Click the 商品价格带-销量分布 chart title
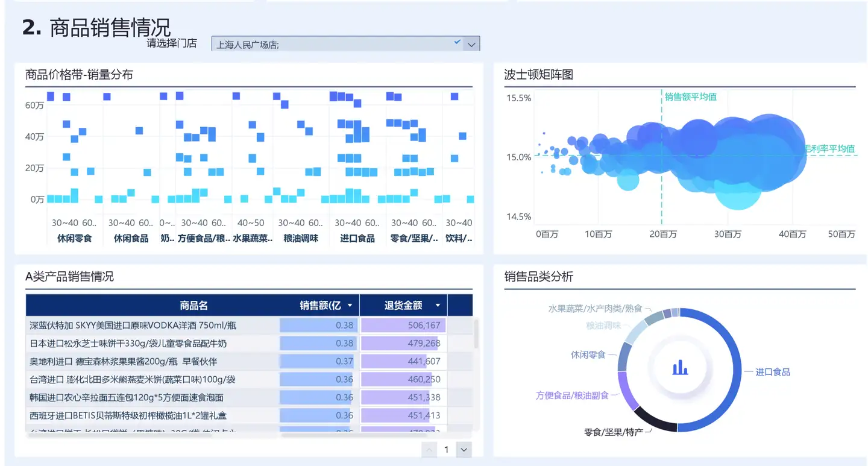This screenshot has height=466, width=868. point(79,75)
